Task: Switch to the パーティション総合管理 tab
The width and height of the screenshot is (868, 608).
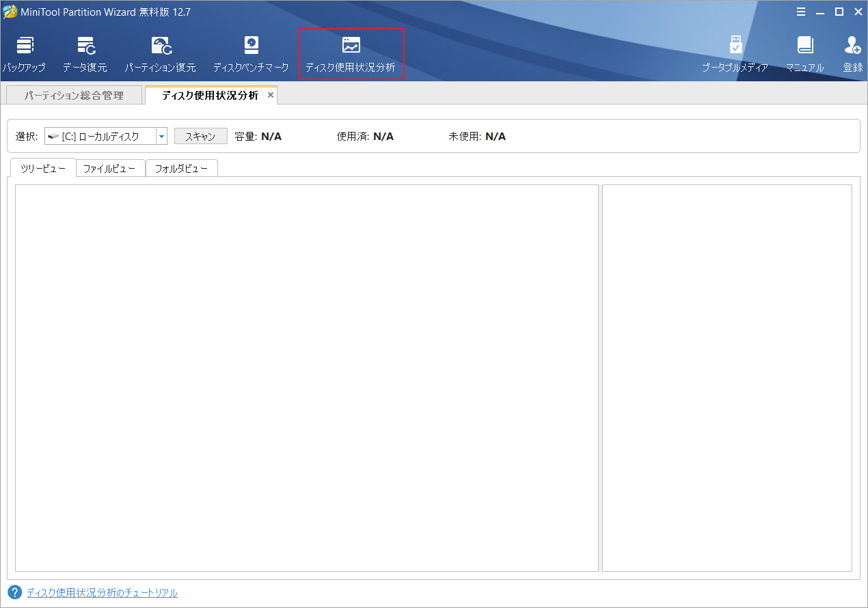Action: pyautogui.click(x=74, y=94)
